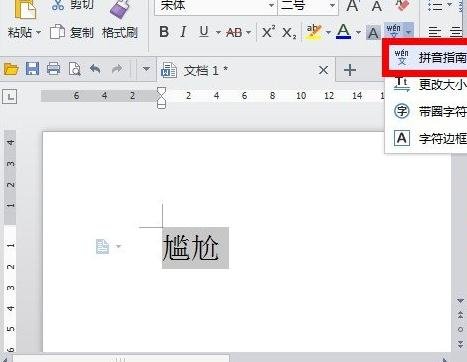Click the wén phonetic guide toolbar icon
Screen dimensions: 467x362
[394, 30]
